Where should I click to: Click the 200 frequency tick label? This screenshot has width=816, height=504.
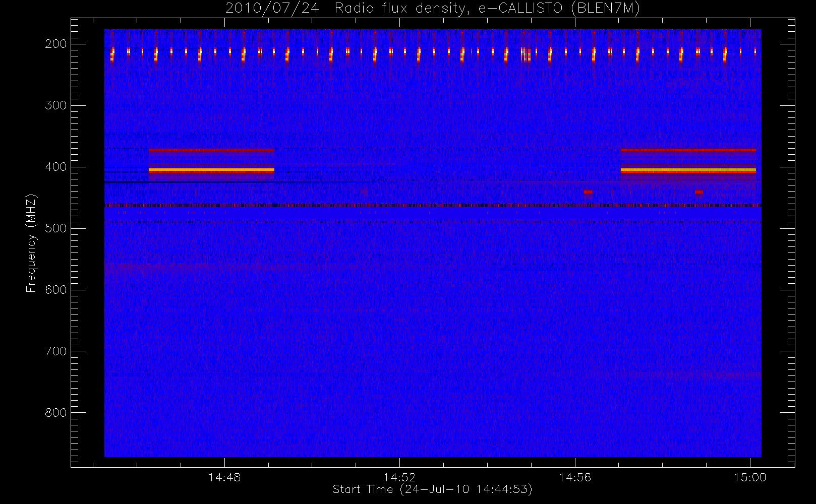pyautogui.click(x=55, y=44)
